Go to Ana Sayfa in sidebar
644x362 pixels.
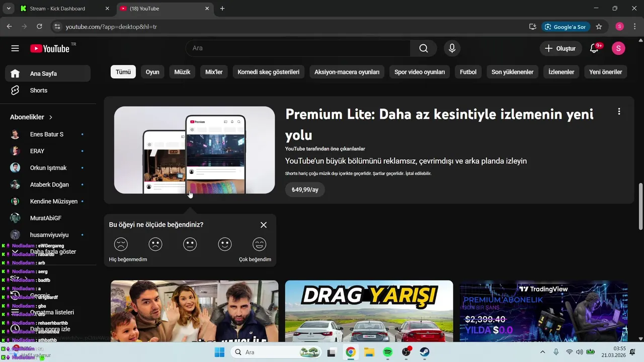(48, 73)
